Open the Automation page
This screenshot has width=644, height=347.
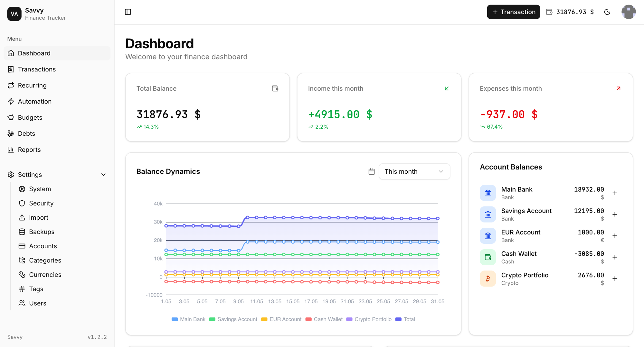pos(57,101)
